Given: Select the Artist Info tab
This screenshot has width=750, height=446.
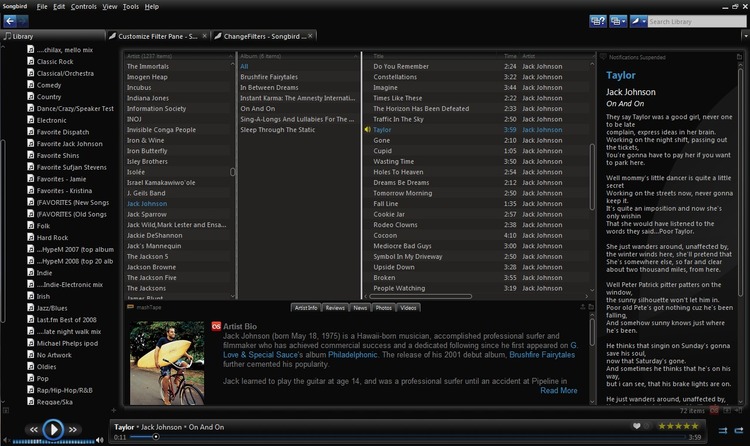Looking at the screenshot, I should 306,308.
